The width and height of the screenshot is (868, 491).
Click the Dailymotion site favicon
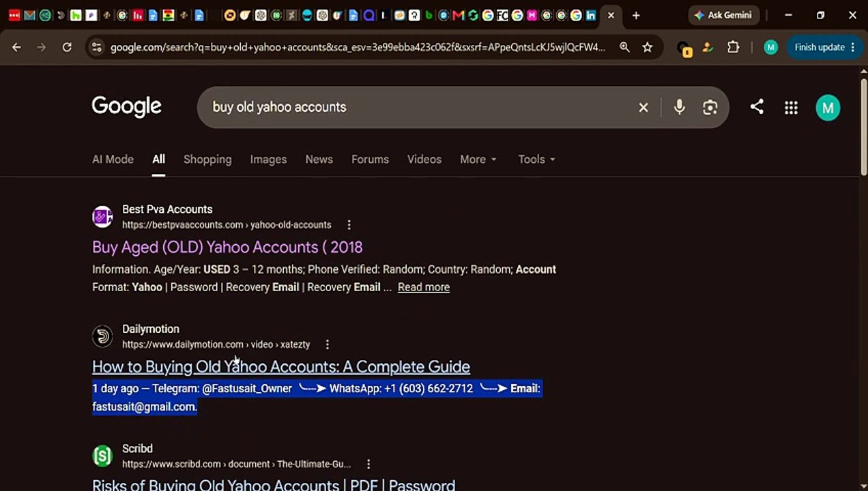[x=102, y=336]
